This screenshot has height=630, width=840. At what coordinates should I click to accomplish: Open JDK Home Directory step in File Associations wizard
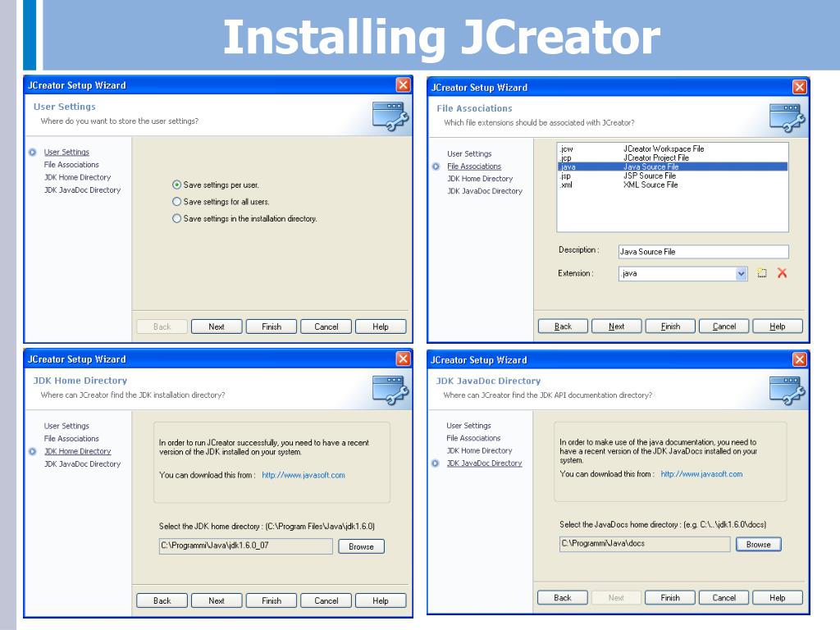pyautogui.click(x=480, y=179)
